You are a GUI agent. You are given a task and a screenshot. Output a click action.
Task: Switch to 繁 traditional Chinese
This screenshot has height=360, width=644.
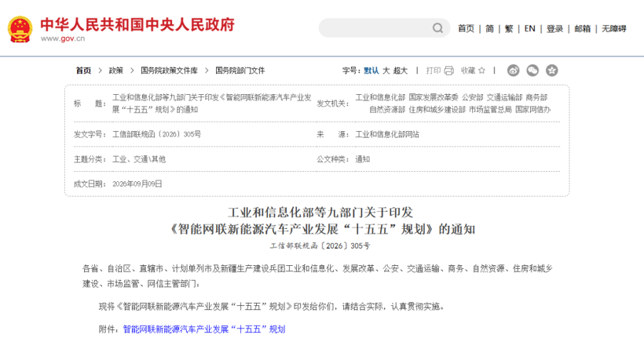[509, 28]
